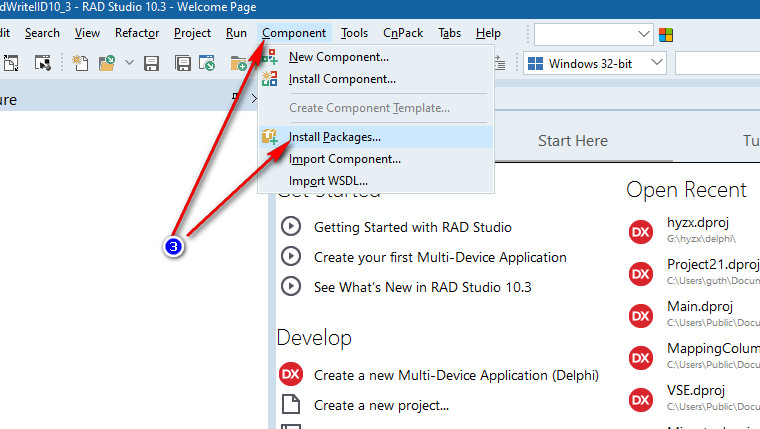Open the Project menu
Viewport: 760px width, 429px height.
click(192, 33)
